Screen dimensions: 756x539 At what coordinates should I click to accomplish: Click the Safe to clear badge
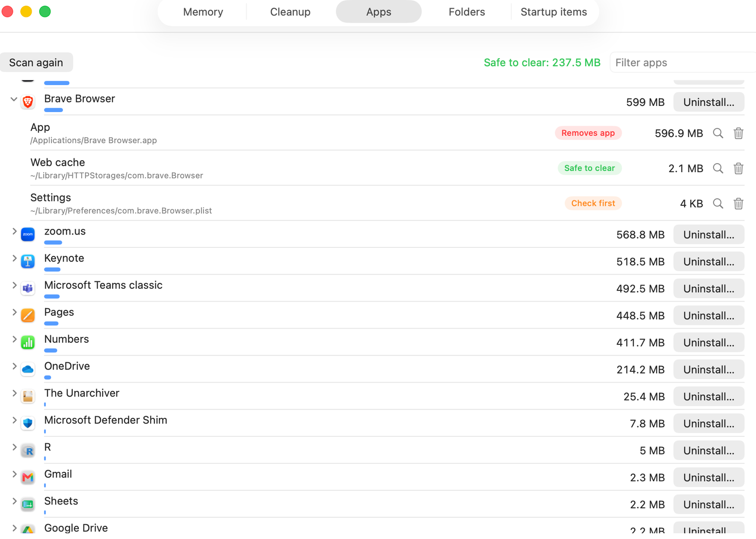(589, 168)
